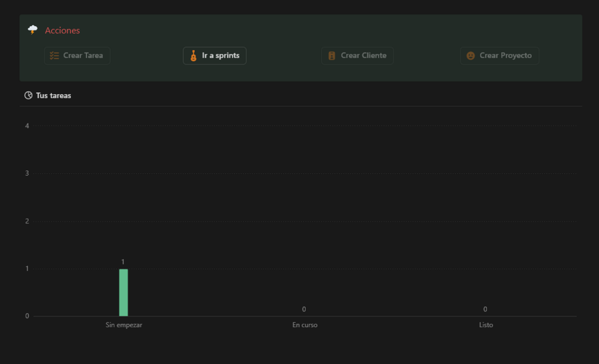Image resolution: width=599 pixels, height=364 pixels.
Task: Click the storm cloud icon beside Acciones
Action: tap(33, 30)
